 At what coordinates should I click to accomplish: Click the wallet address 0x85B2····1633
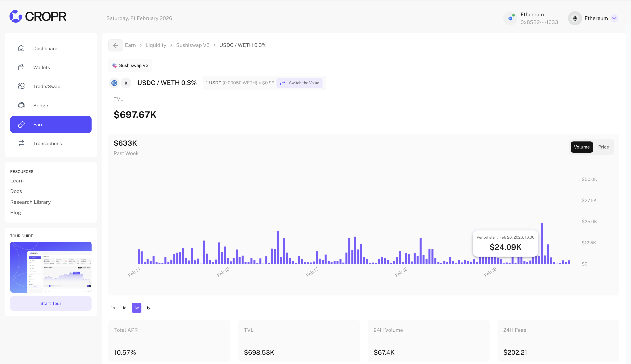coord(539,22)
